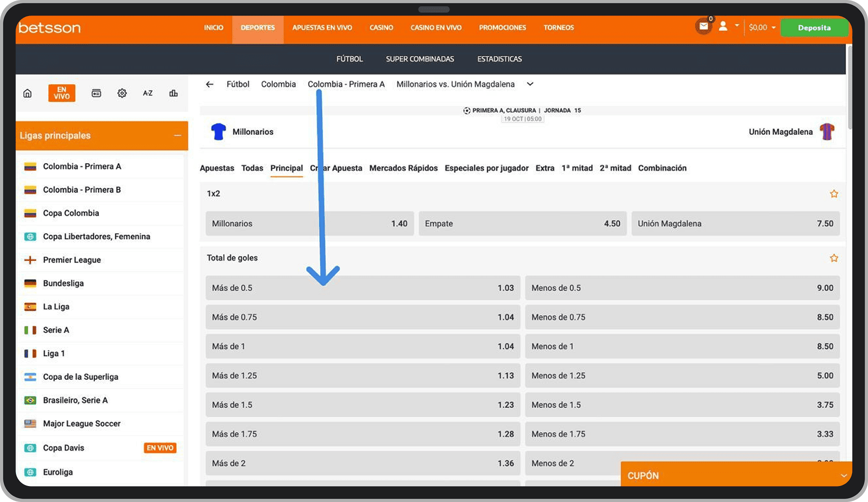The height and width of the screenshot is (502, 868).
Task: Open the EN VIVO live sidebar button
Action: pos(62,93)
